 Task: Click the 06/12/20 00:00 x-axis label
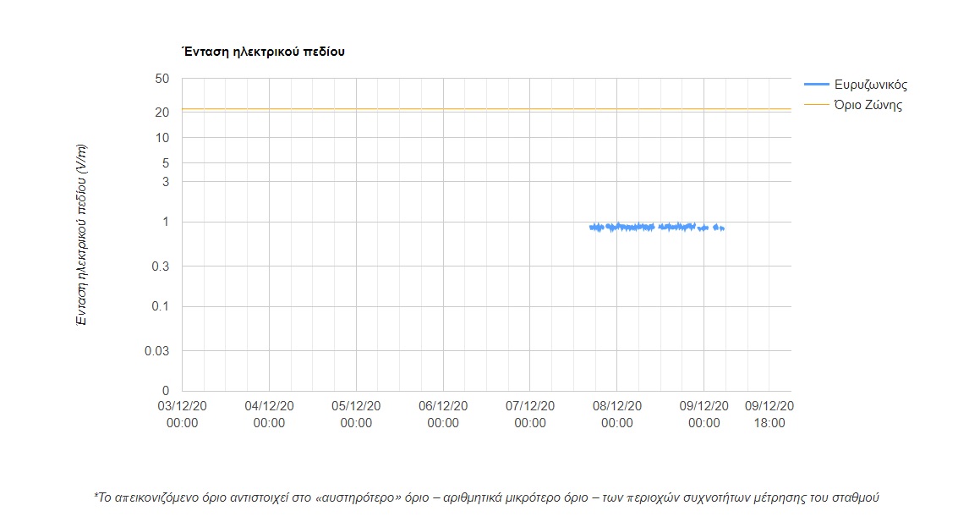[x=443, y=414]
